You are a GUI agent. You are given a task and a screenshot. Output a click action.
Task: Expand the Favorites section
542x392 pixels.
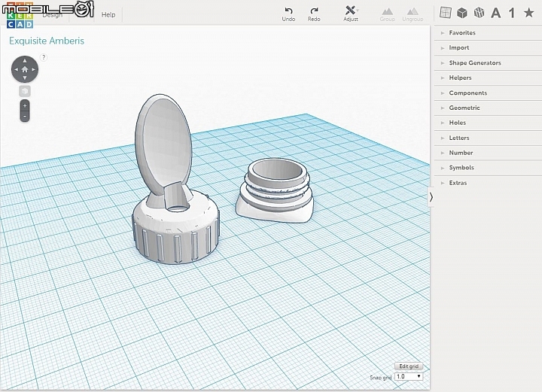click(x=488, y=32)
